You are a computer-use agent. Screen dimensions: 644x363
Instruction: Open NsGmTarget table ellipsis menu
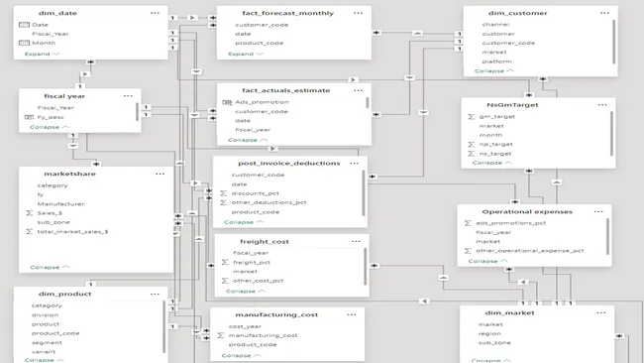point(602,105)
